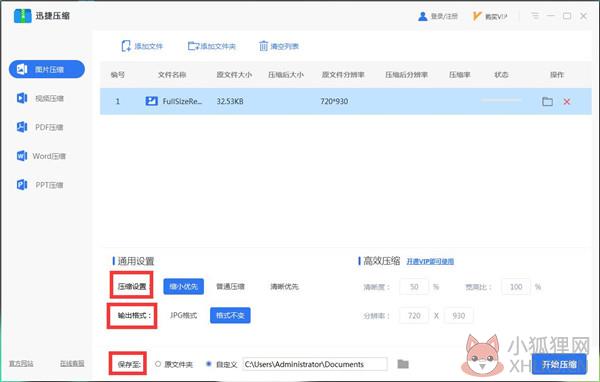Select 自定义 radio button
Viewport: 600px width, 382px height.
(209, 364)
